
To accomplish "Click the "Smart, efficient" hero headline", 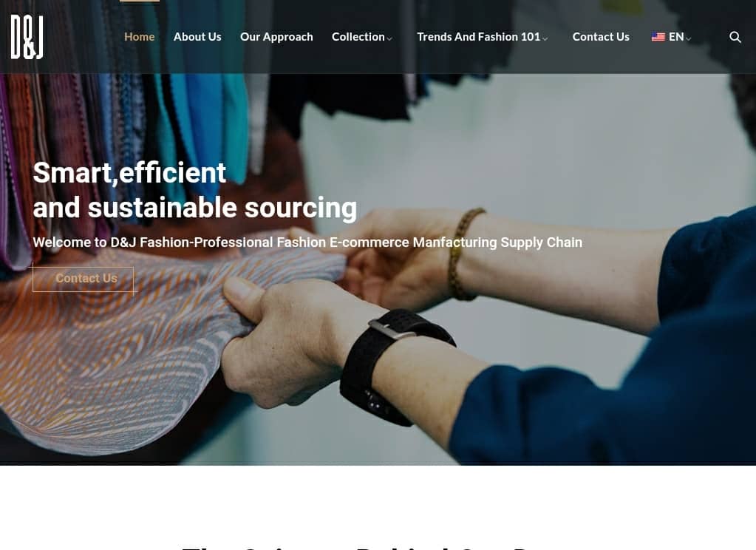I will click(129, 173).
